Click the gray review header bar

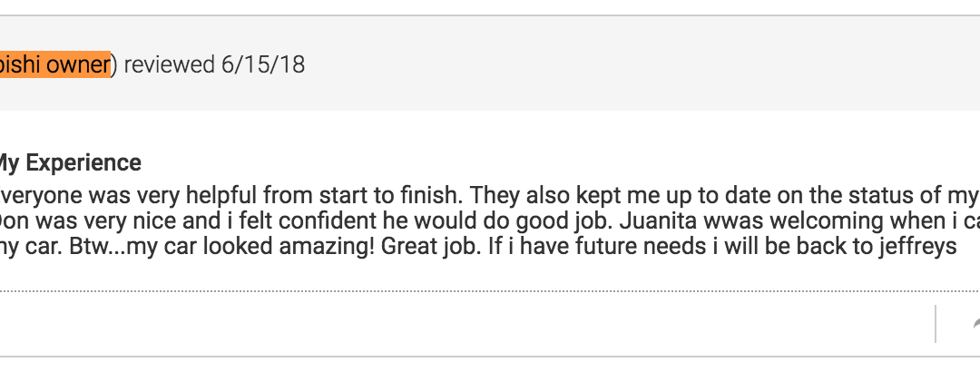click(x=490, y=64)
